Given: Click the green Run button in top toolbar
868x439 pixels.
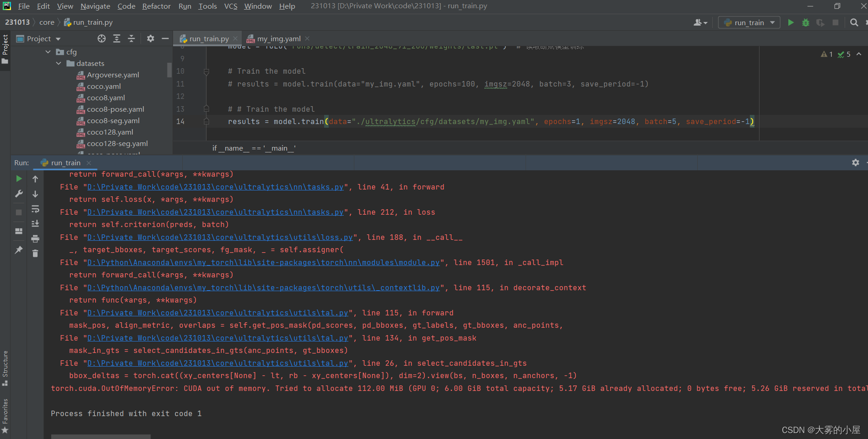Looking at the screenshot, I should [x=791, y=22].
